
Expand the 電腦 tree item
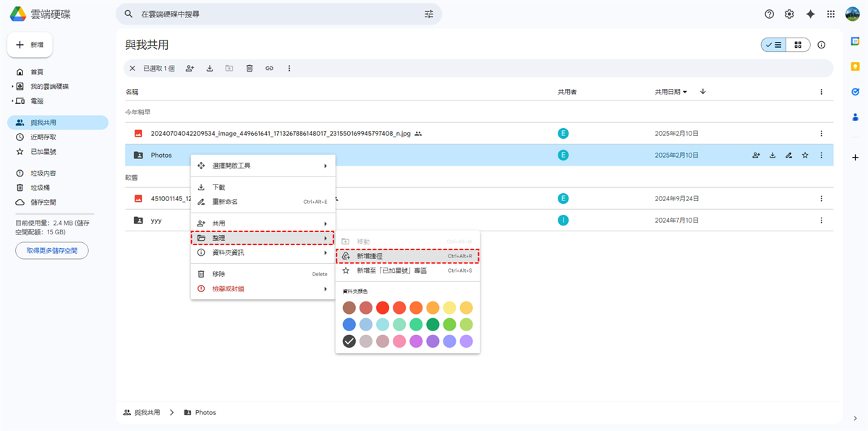point(12,101)
